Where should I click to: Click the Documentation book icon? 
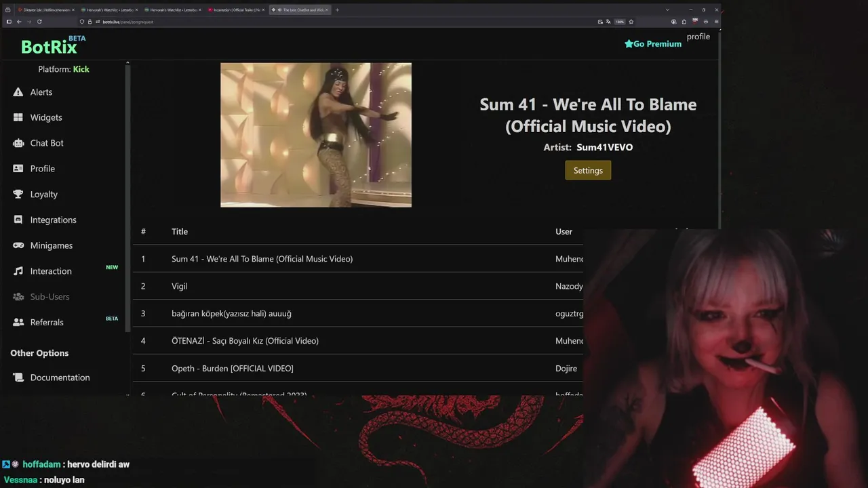click(x=18, y=378)
